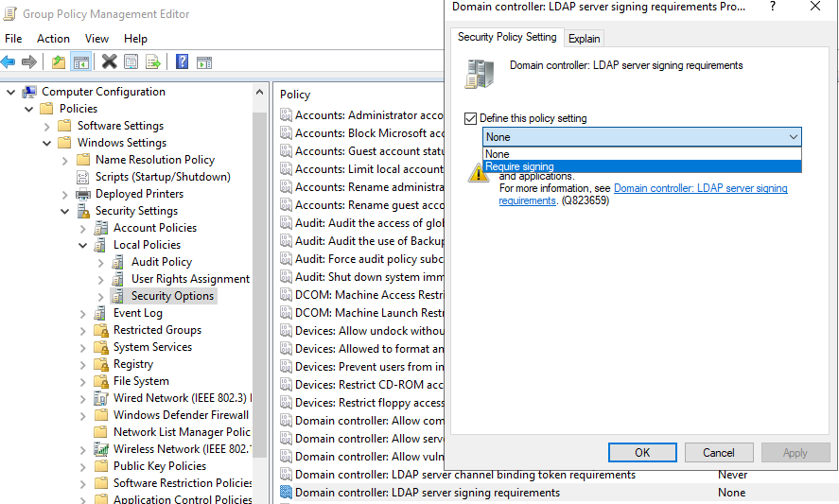Choose Require signing from the dropdown list

pos(519,166)
